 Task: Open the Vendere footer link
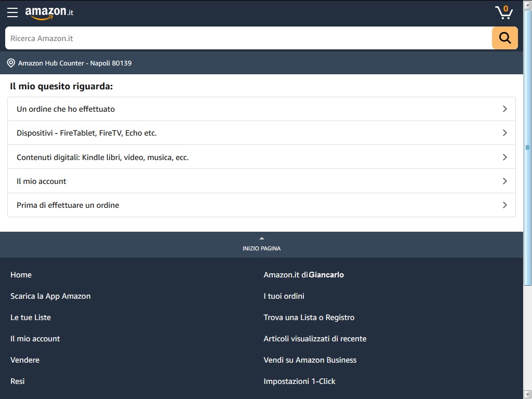(25, 360)
